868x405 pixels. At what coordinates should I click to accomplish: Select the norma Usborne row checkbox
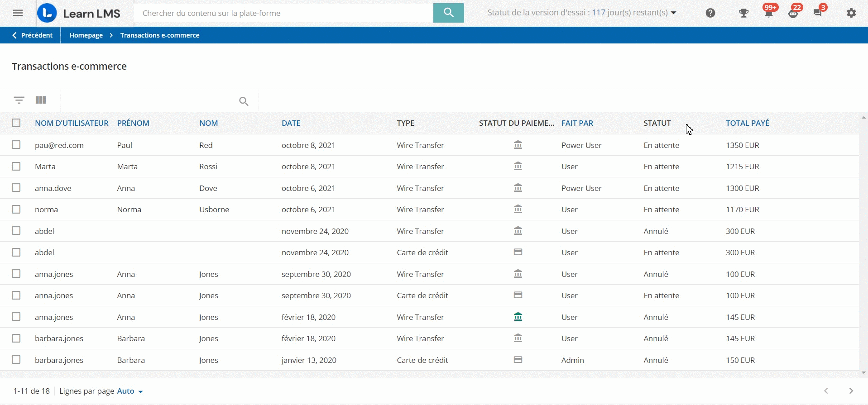(16, 209)
